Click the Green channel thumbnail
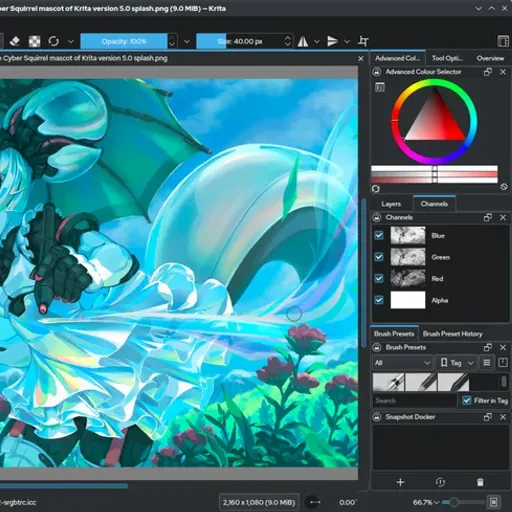Image resolution: width=512 pixels, height=512 pixels. tap(408, 257)
